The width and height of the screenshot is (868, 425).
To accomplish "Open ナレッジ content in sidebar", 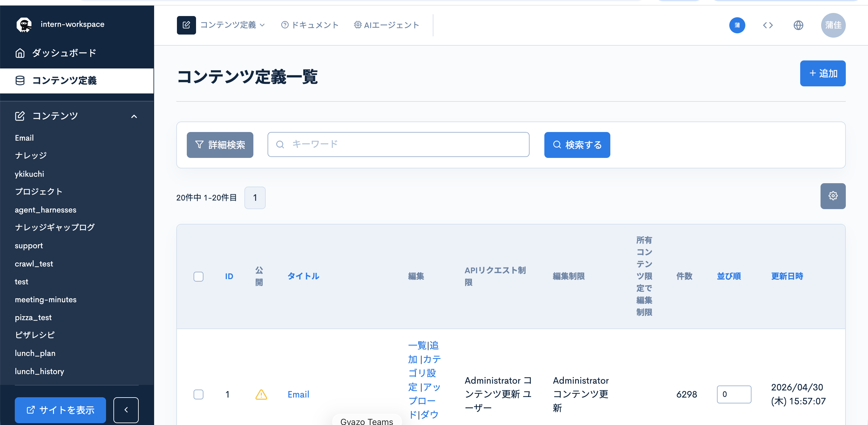I will 31,155.
